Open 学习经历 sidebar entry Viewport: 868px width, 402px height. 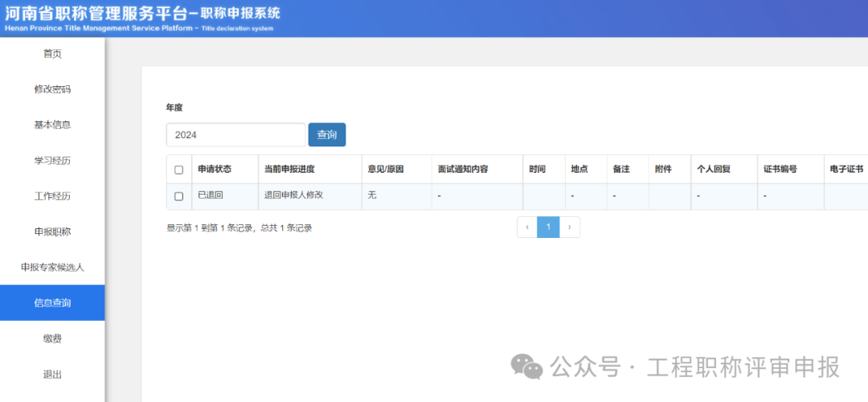52,161
